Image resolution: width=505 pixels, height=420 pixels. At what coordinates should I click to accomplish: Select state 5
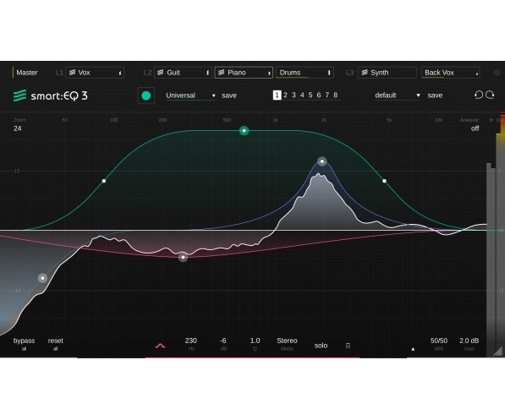(x=310, y=95)
